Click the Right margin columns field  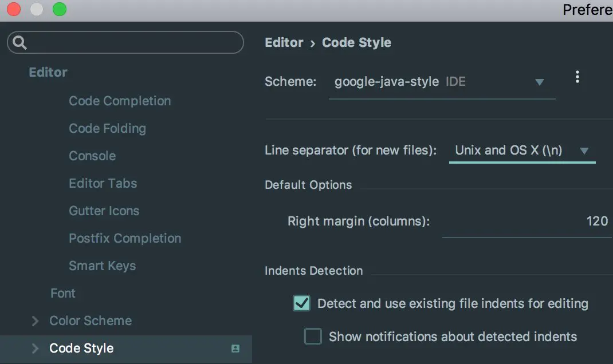pyautogui.click(x=526, y=221)
